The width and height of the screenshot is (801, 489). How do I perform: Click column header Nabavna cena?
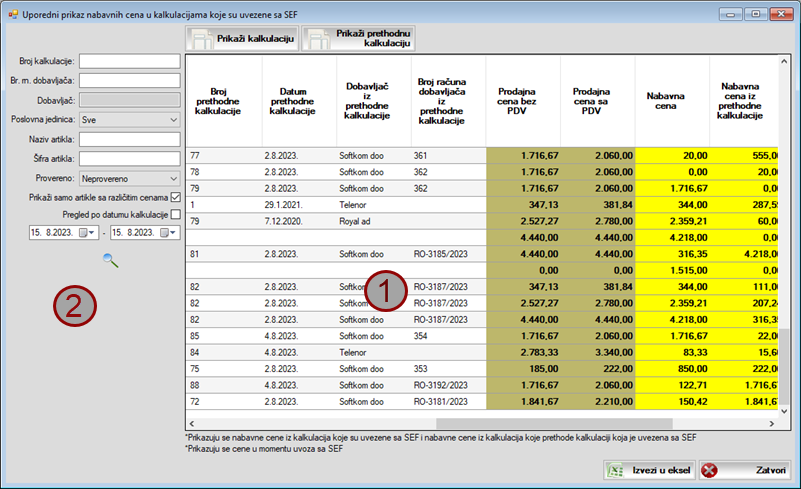[x=672, y=101]
